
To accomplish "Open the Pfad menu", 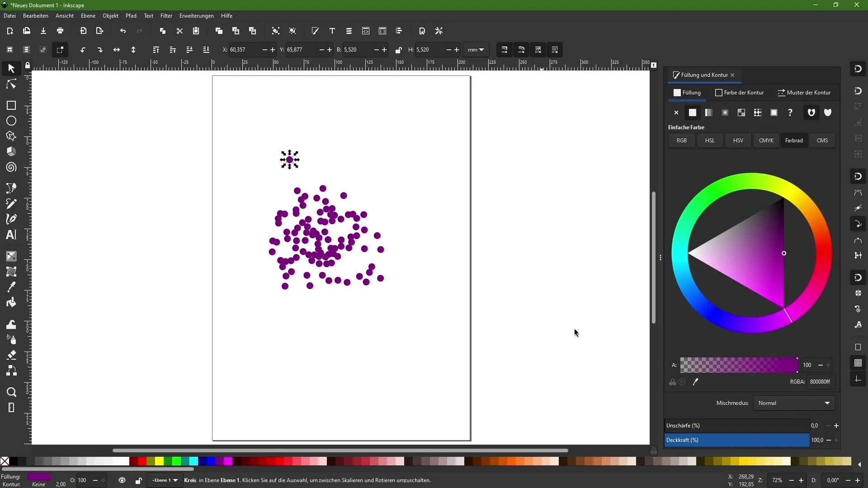I will (131, 16).
